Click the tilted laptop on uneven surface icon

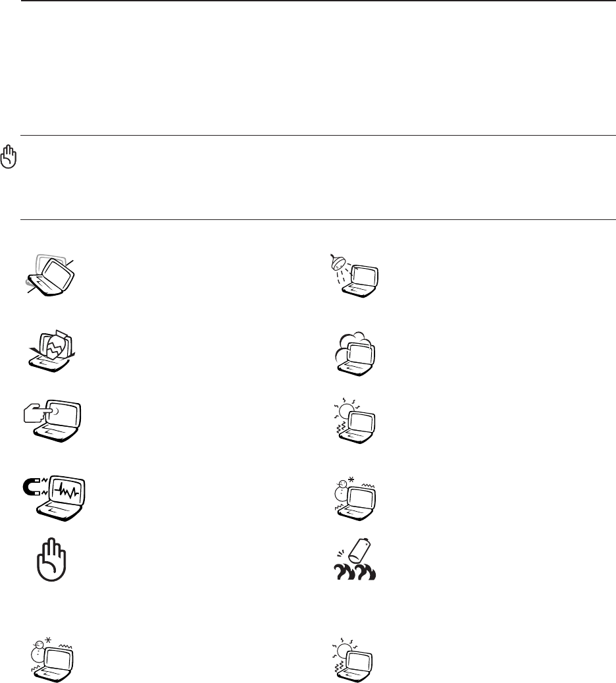click(49, 275)
